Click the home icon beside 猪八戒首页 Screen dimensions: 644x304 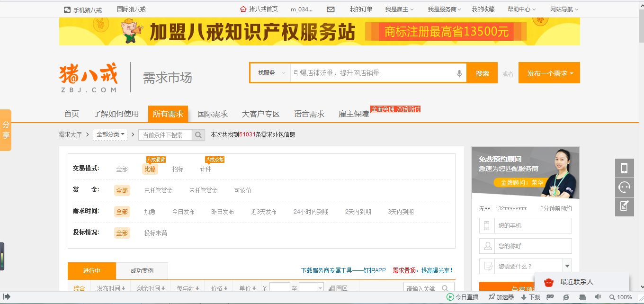[x=243, y=9]
